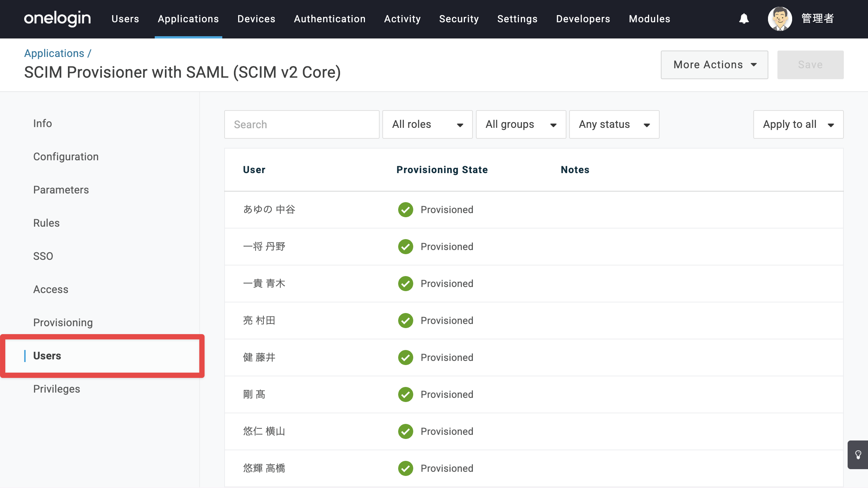
Task: Open the notifications bell
Action: [744, 18]
